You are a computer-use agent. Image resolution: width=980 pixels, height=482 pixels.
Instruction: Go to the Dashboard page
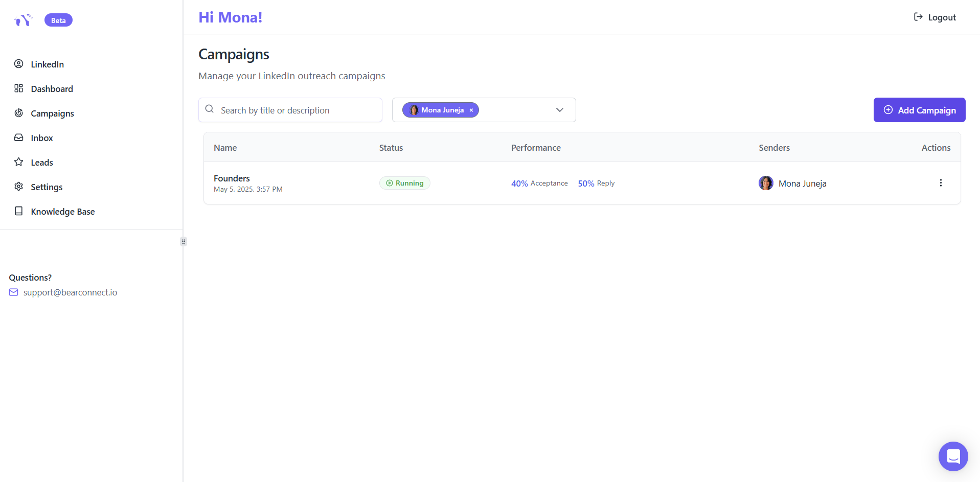52,89
